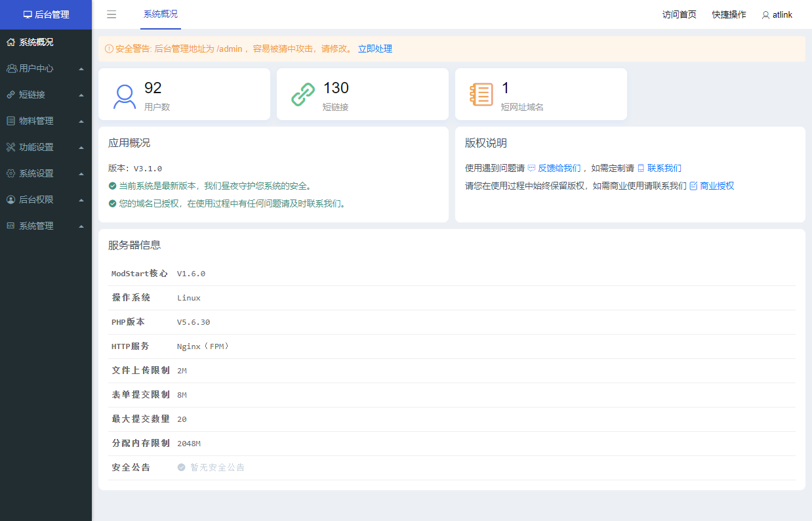Click the green check icon for 您的域名已授权
Screen dimensions: 812x521
112,204
